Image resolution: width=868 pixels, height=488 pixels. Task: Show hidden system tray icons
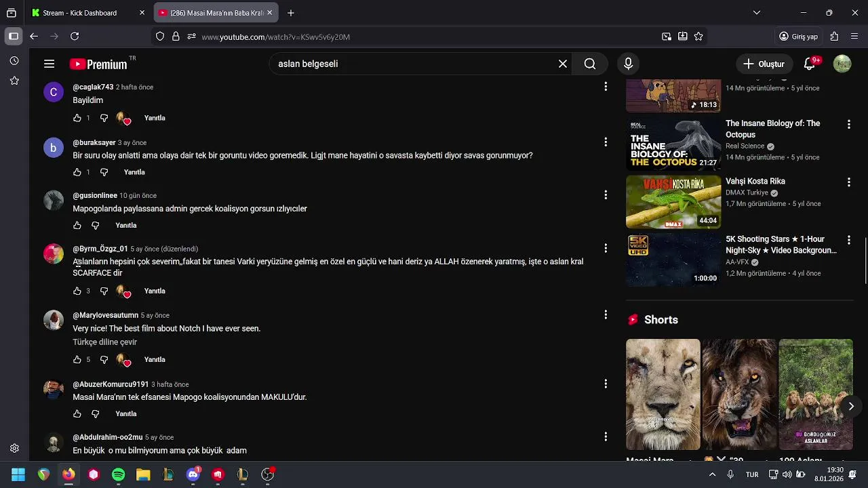coord(712,474)
